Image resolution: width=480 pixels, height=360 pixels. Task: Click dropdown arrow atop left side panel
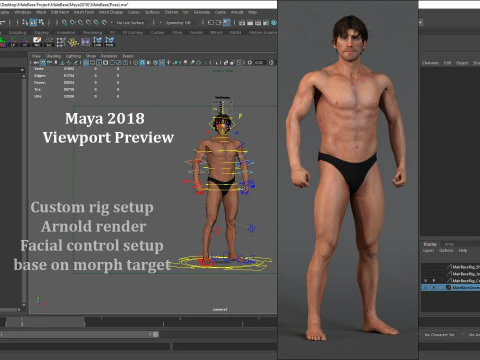[22, 70]
